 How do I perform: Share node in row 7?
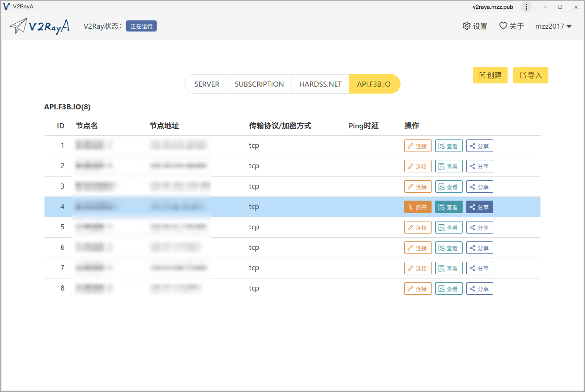coord(480,268)
